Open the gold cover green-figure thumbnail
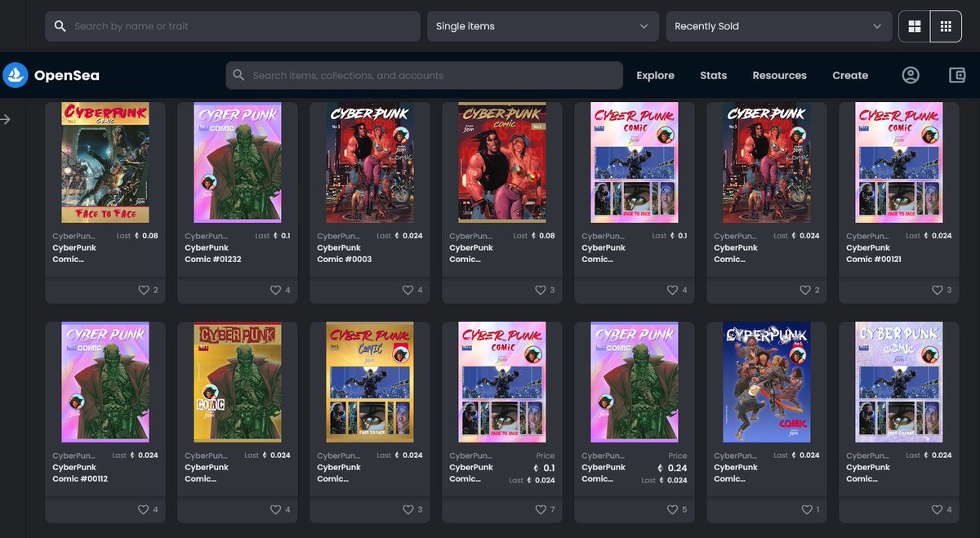 click(238, 382)
